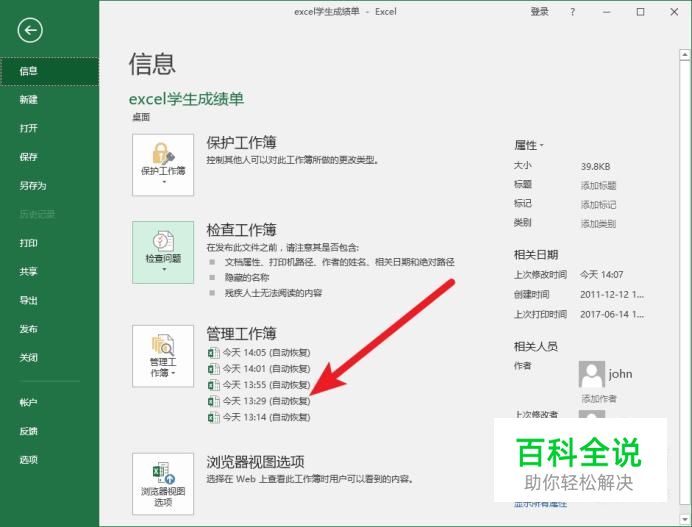Open the 帐户 page
The image size is (692, 527).
point(49,403)
